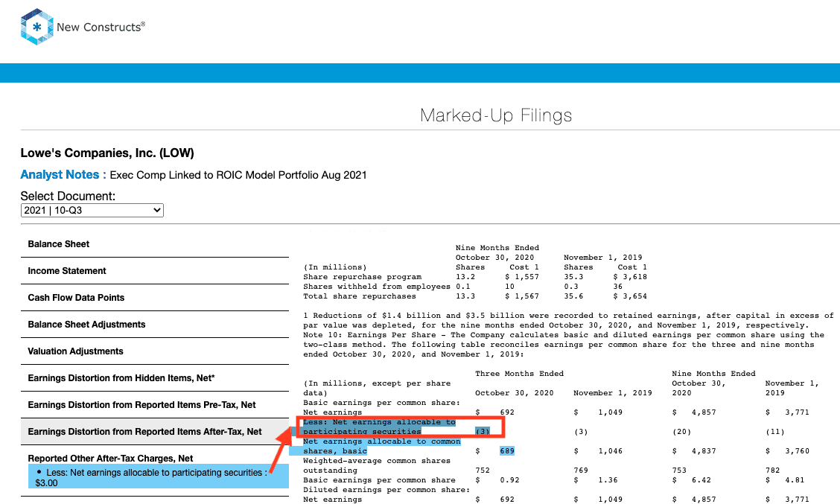
Task: Click the basic EPS value 4.81
Action: click(795, 480)
